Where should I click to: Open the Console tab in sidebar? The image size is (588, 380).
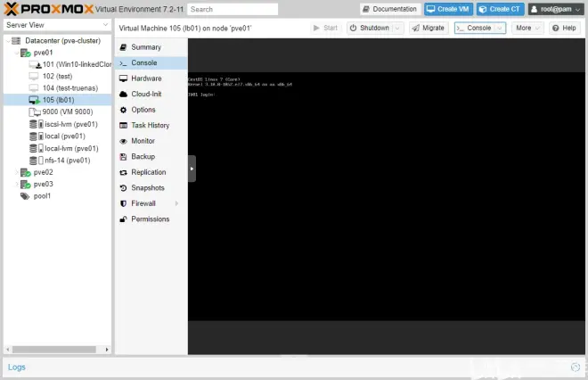pos(151,62)
